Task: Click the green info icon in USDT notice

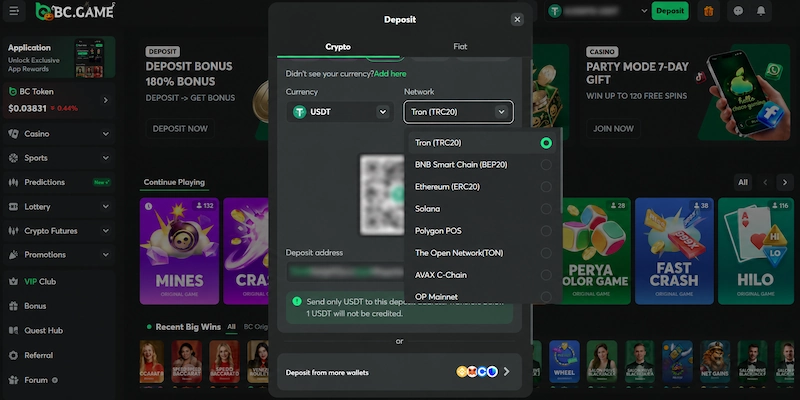Action: [296, 302]
